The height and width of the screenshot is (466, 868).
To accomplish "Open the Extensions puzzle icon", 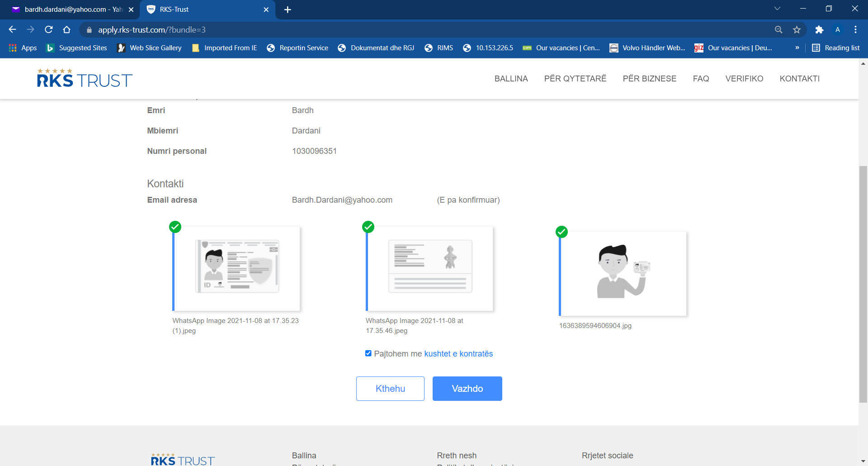I will click(819, 29).
